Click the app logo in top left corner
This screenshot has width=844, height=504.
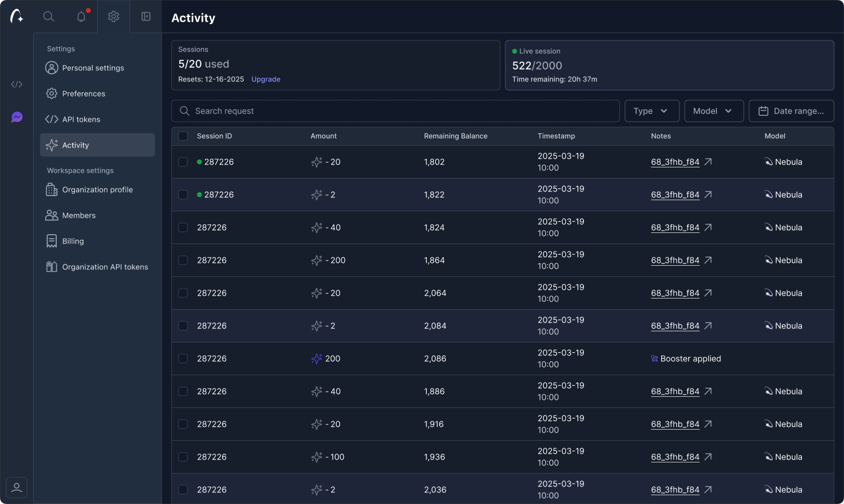[16, 16]
